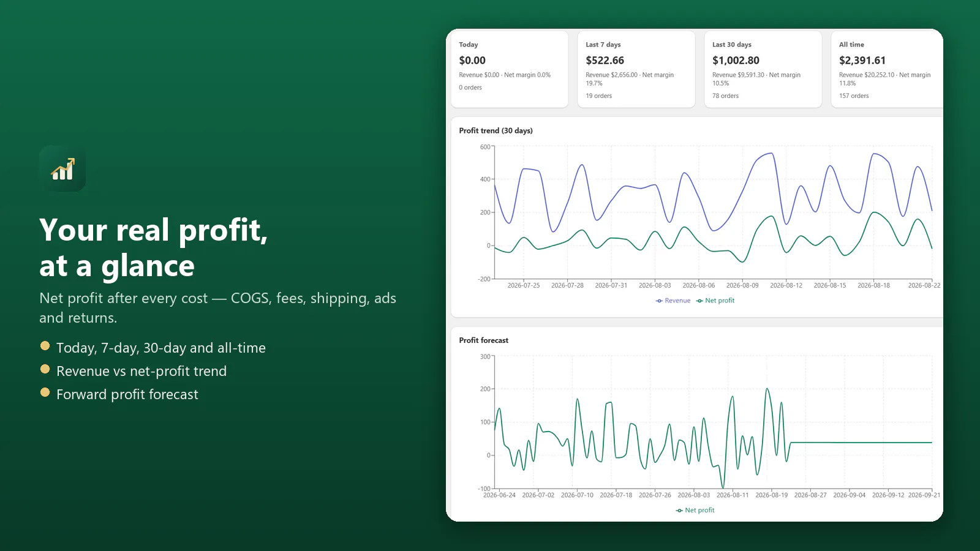Toggle Net profit series in profit trend legend
Viewport: 980px width, 551px height.
tap(715, 301)
